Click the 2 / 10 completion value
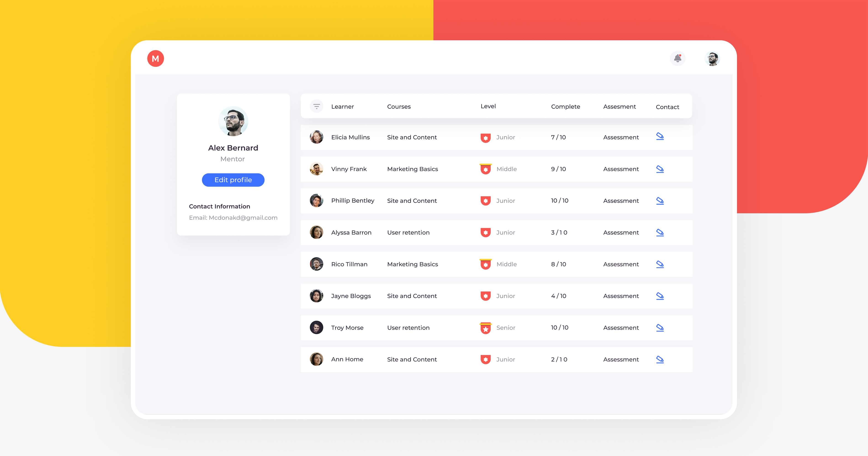Screen dimensions: 868x456 point(559,359)
